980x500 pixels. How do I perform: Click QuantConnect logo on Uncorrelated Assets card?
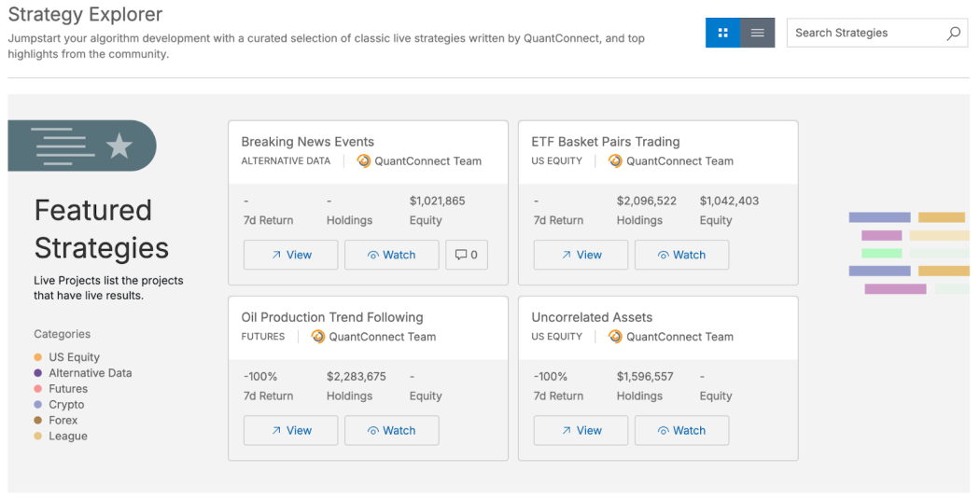pos(616,337)
